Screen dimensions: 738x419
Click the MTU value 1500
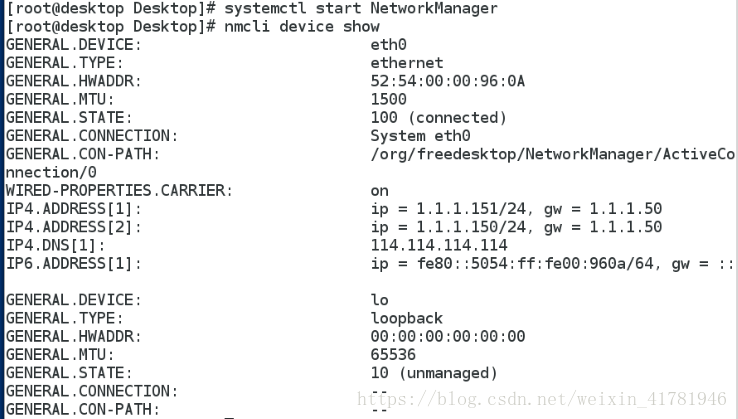pos(388,99)
